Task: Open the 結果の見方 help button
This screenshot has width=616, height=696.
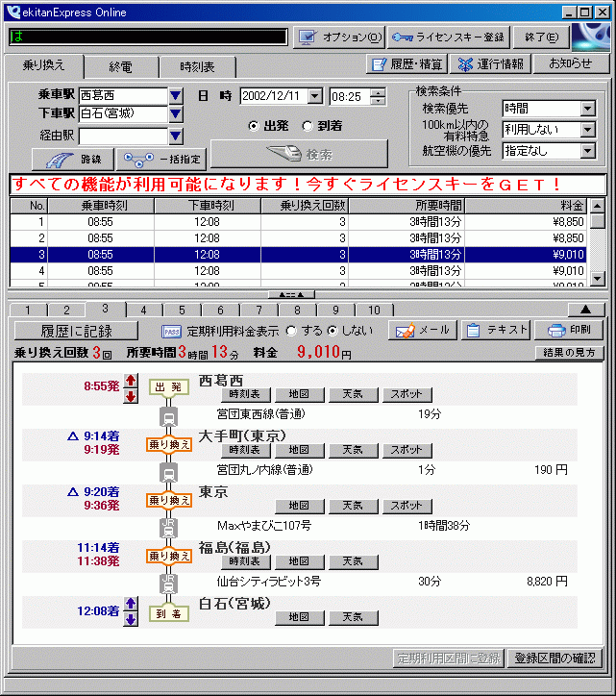Action: [570, 353]
